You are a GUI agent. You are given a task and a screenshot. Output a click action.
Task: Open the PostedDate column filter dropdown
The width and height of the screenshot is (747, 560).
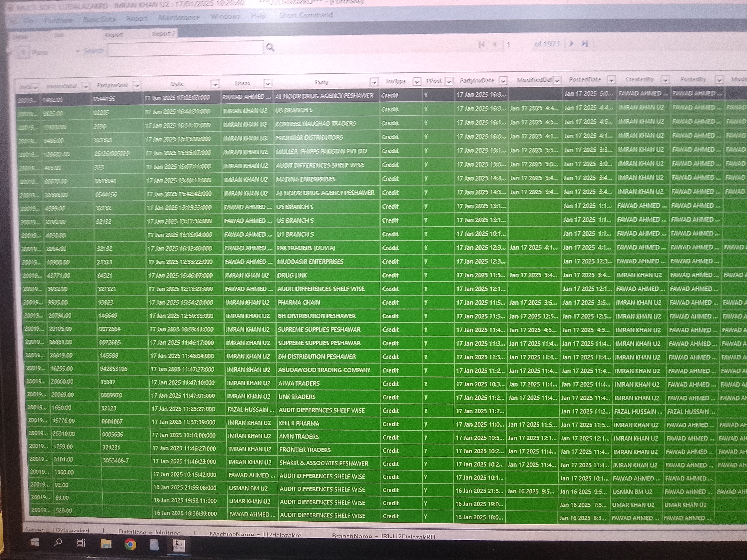(611, 80)
